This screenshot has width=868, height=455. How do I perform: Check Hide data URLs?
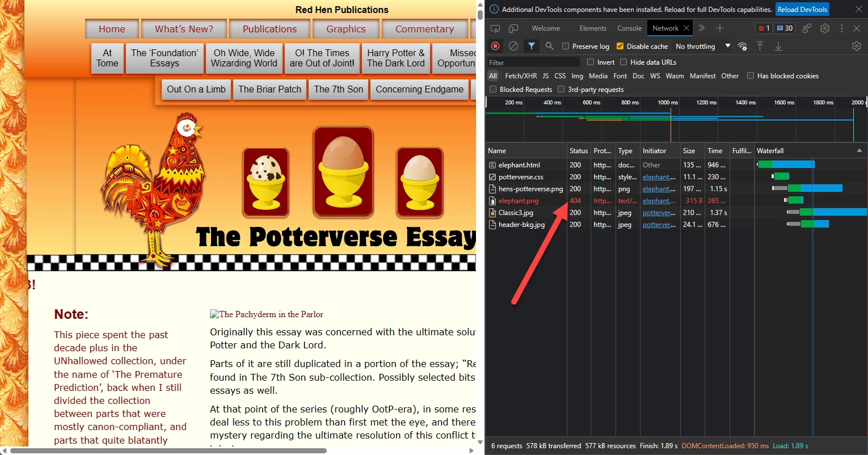click(x=623, y=62)
